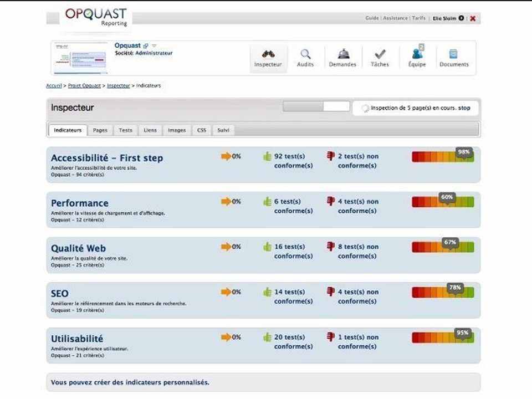
Task: Open the SEO indicator
Action: 60,294
